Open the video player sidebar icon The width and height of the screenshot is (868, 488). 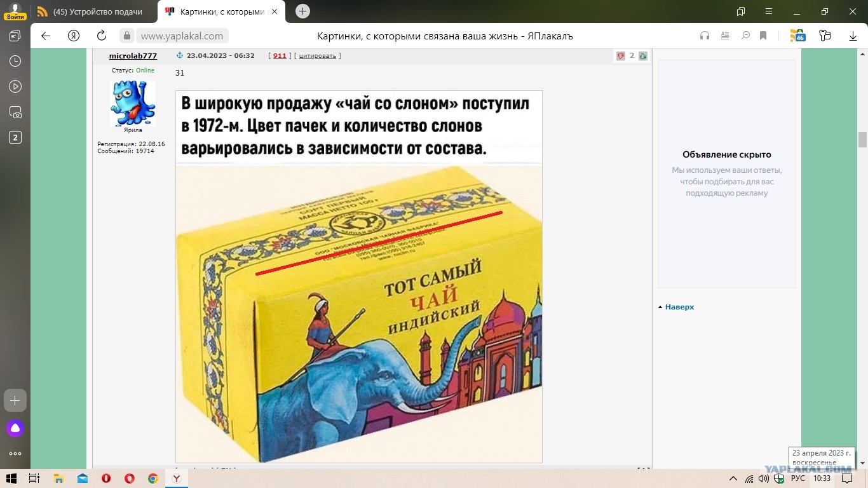tap(15, 86)
